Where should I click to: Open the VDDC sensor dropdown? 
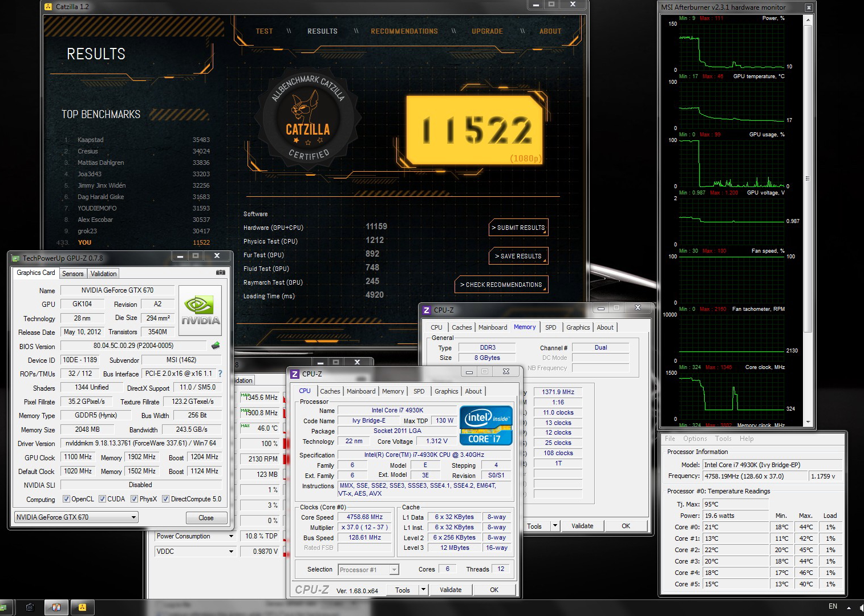(x=231, y=552)
